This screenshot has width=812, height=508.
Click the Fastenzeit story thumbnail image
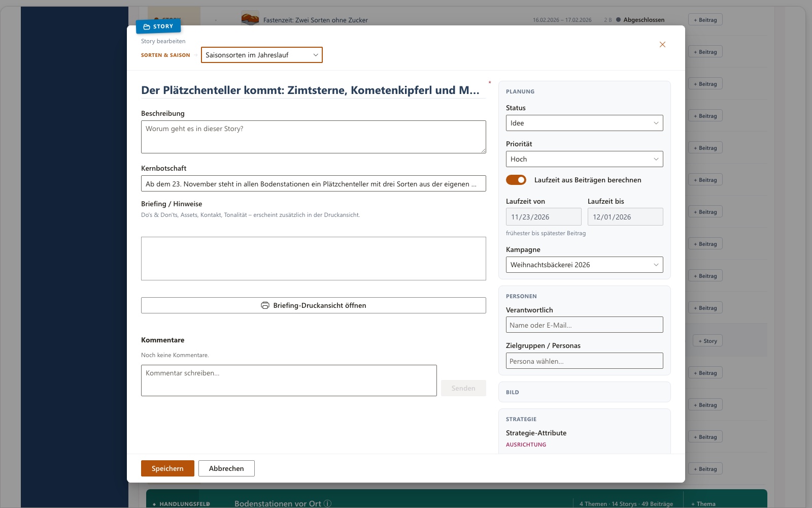250,19
